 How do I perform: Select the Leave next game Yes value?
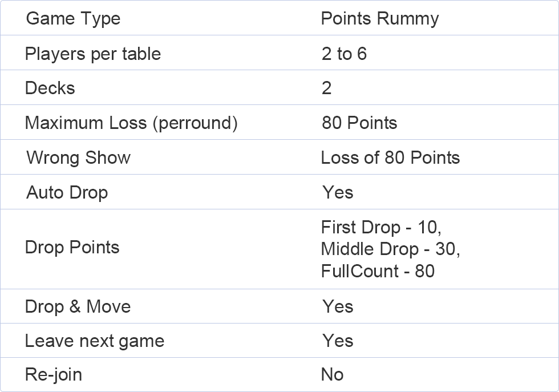(x=338, y=341)
